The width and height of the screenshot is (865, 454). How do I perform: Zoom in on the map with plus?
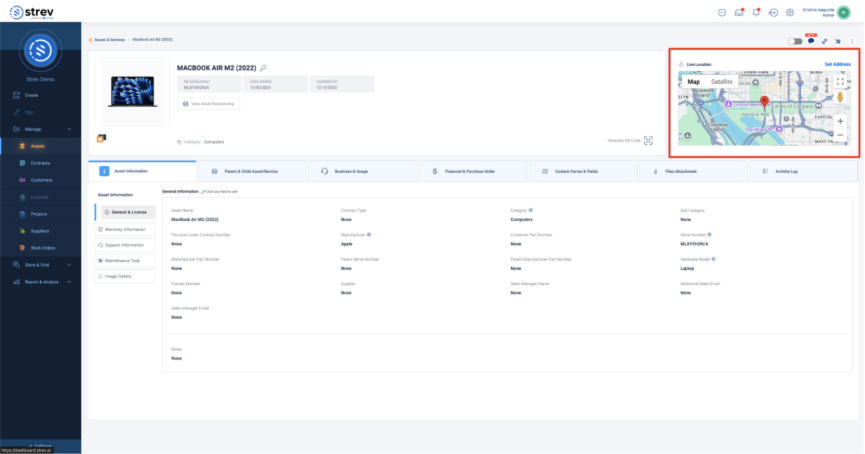pyautogui.click(x=840, y=121)
